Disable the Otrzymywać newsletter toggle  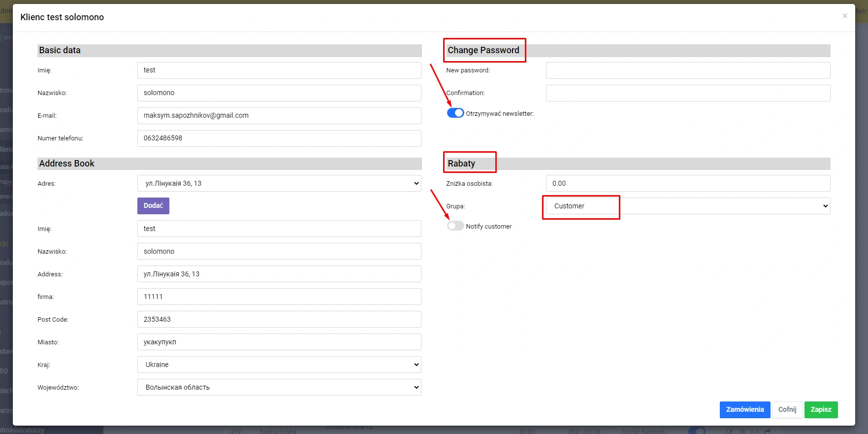point(455,113)
